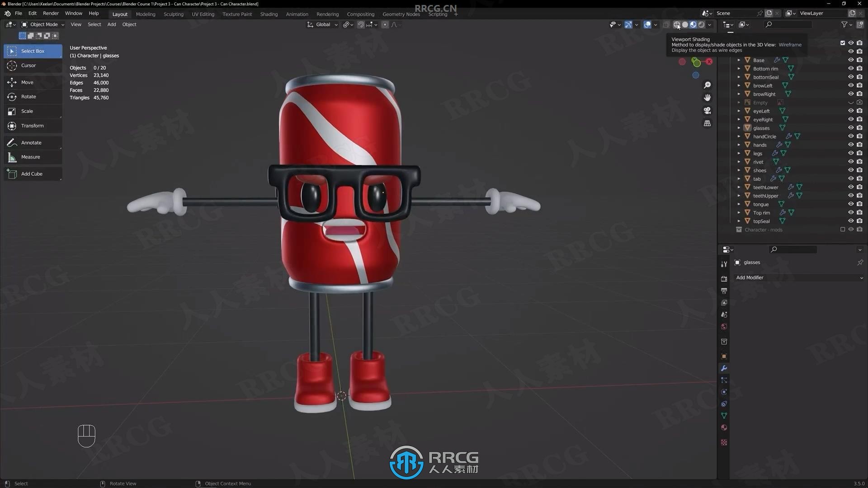
Task: Switch viewport shading to Wireframe
Action: pyautogui.click(x=676, y=24)
